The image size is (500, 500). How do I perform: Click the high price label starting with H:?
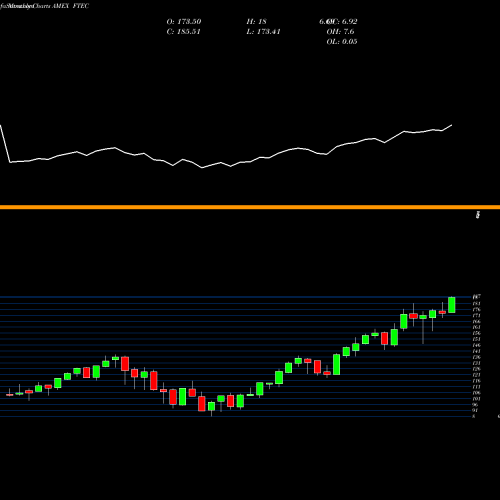pyautogui.click(x=256, y=21)
